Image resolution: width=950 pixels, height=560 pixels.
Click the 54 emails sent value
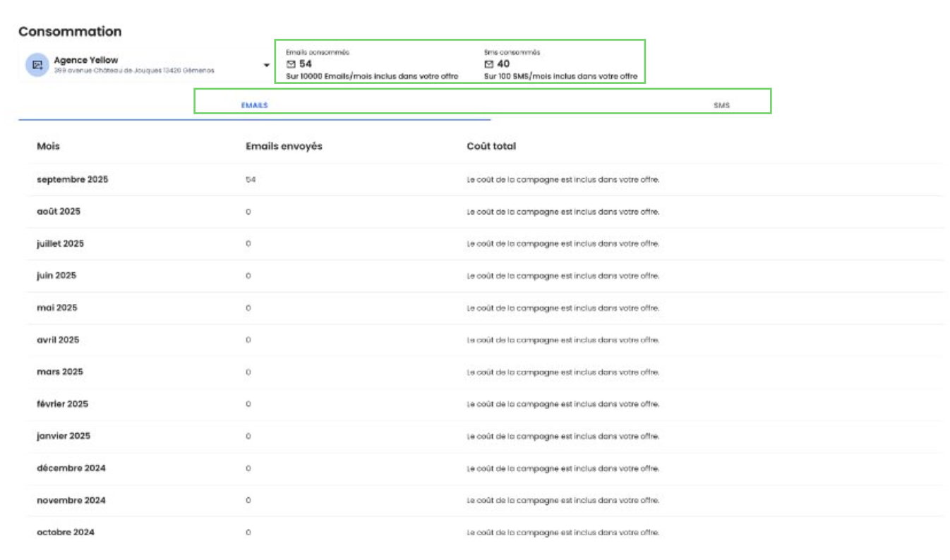250,180
